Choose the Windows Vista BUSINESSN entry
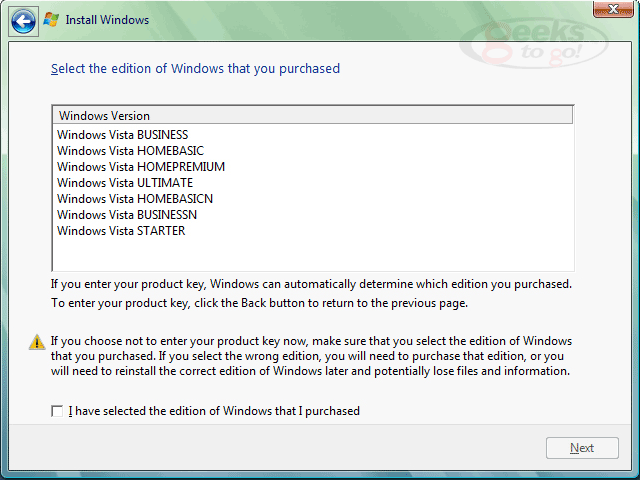The height and width of the screenshot is (480, 640). point(127,214)
